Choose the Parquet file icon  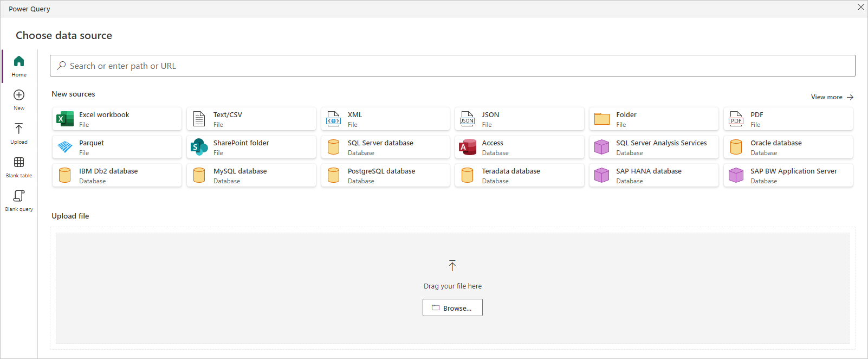point(65,147)
